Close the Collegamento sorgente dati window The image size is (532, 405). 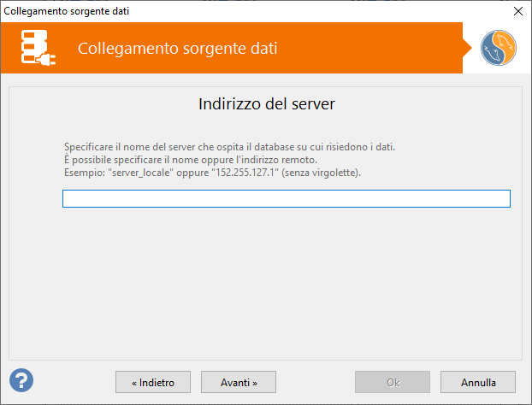[517, 11]
